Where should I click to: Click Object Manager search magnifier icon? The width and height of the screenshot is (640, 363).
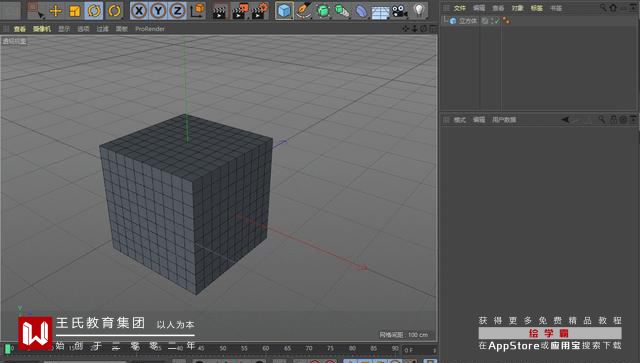click(x=603, y=8)
